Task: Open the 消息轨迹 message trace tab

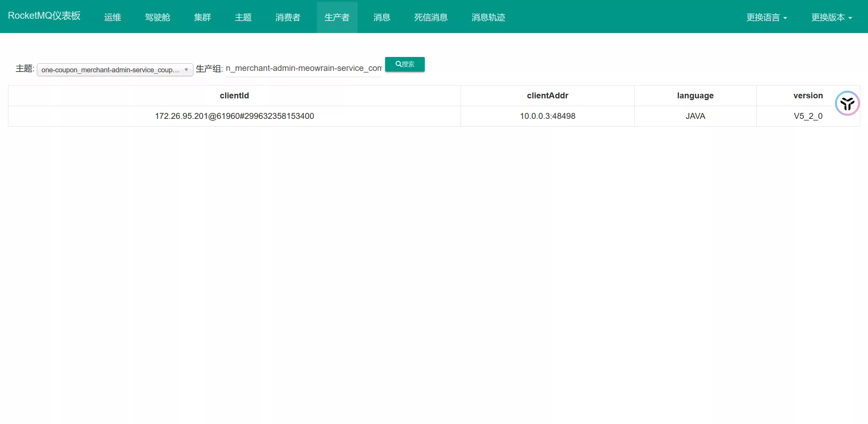Action: click(488, 17)
